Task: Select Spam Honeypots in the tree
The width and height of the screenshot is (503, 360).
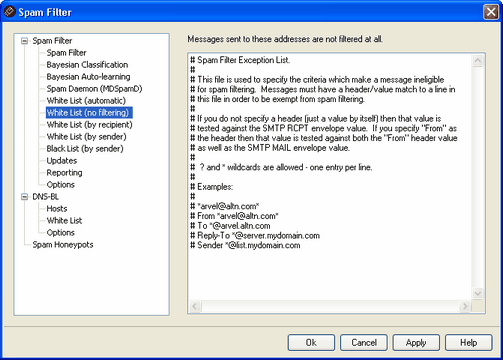Action: tap(63, 245)
